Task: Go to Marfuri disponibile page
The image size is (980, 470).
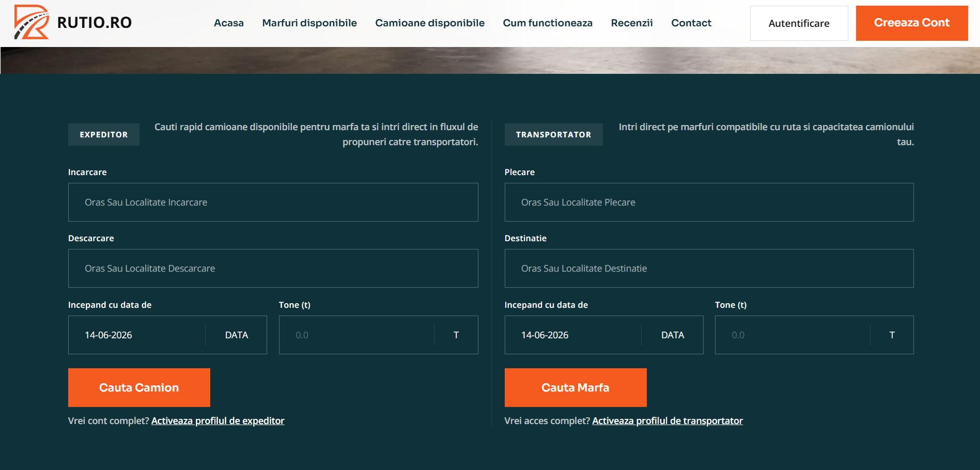Action: tap(309, 23)
